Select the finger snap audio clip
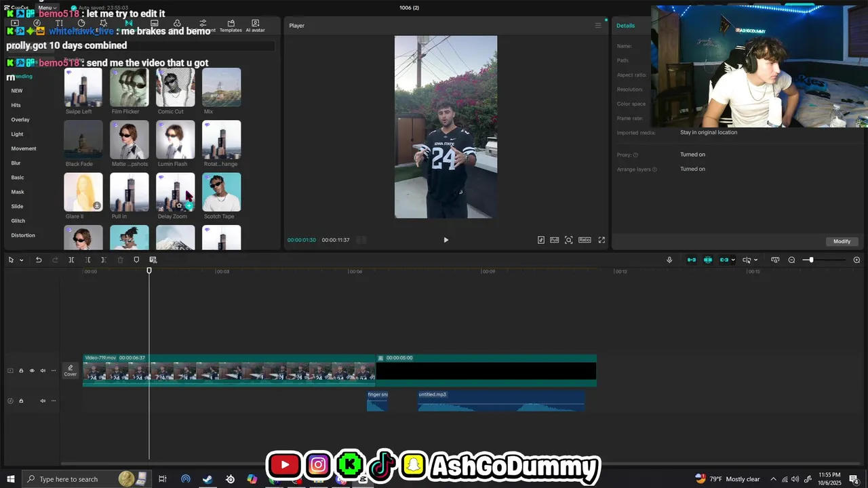The width and height of the screenshot is (868, 488). point(378,401)
